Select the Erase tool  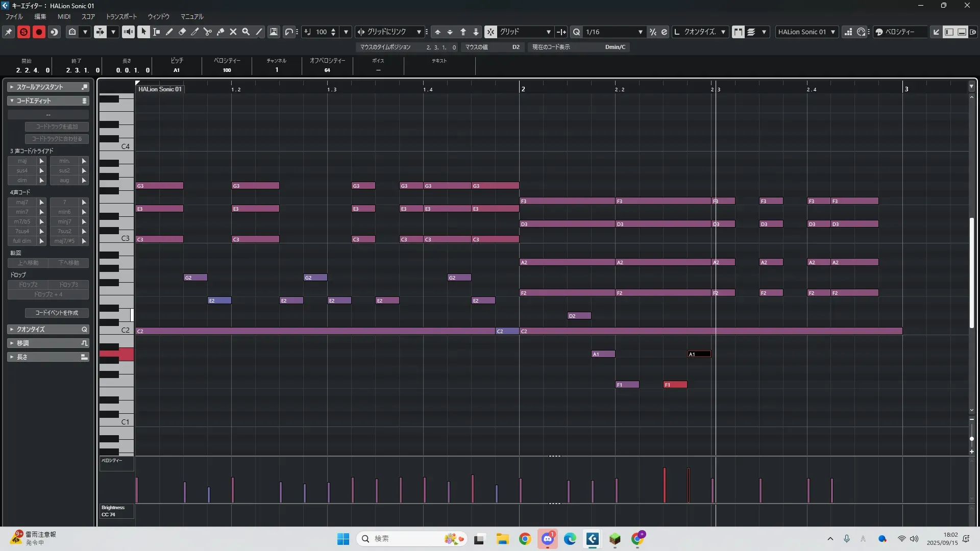182,32
